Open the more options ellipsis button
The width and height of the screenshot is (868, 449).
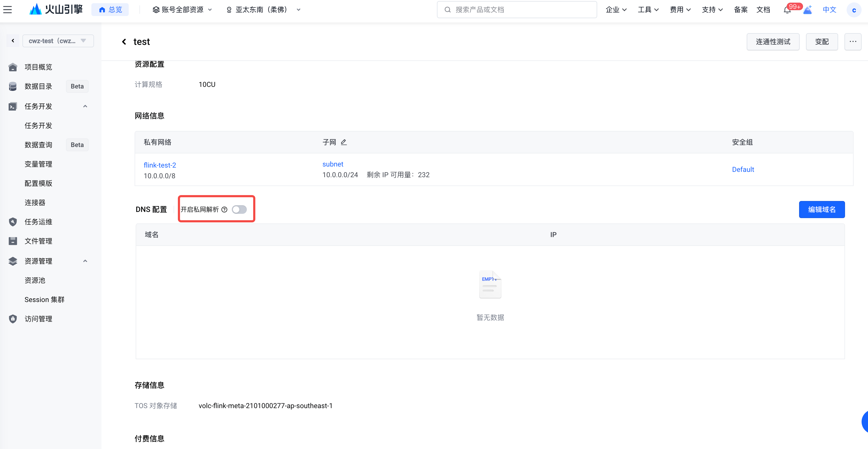[x=853, y=42]
